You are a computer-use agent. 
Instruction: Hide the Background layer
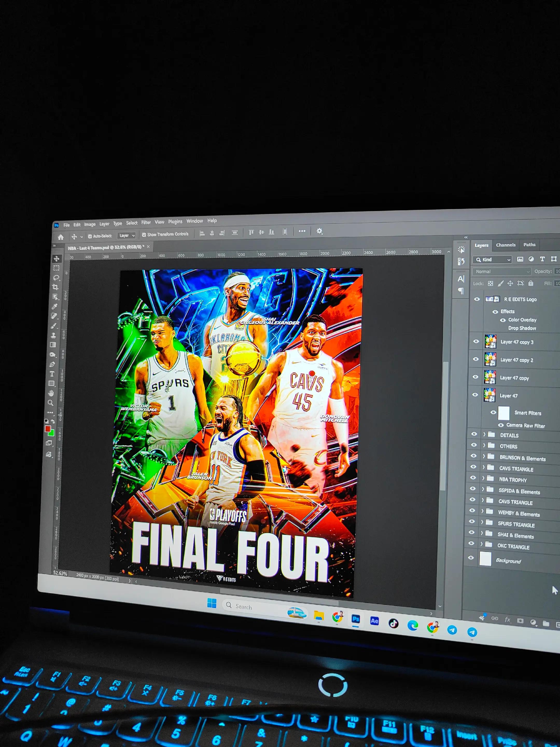coord(471,558)
